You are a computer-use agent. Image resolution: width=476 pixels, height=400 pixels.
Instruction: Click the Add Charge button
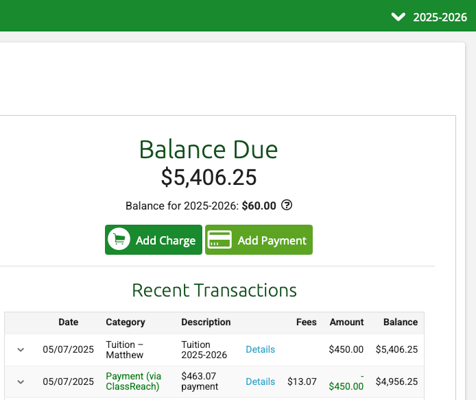pos(153,240)
